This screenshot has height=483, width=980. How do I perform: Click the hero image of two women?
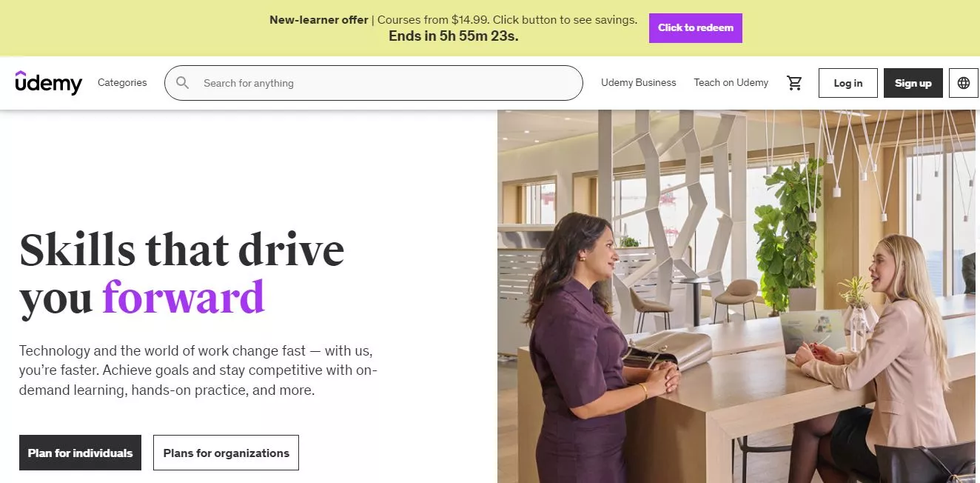(x=736, y=296)
